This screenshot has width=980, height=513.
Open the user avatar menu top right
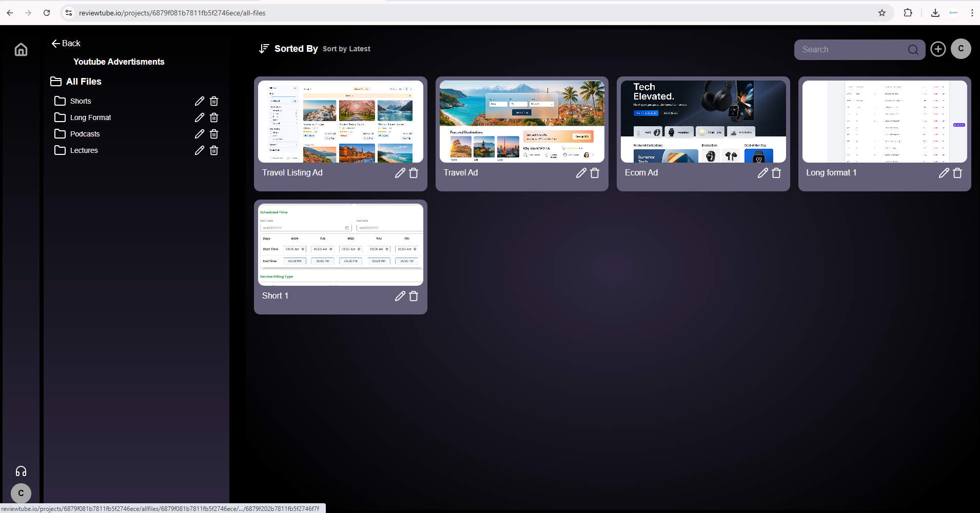coord(961,49)
